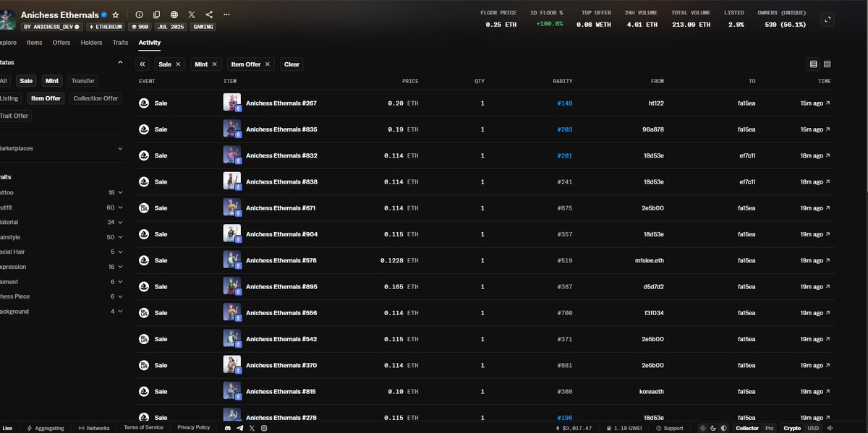Open the three-dot more options menu
This screenshot has width=868, height=433.
pyautogui.click(x=226, y=14)
